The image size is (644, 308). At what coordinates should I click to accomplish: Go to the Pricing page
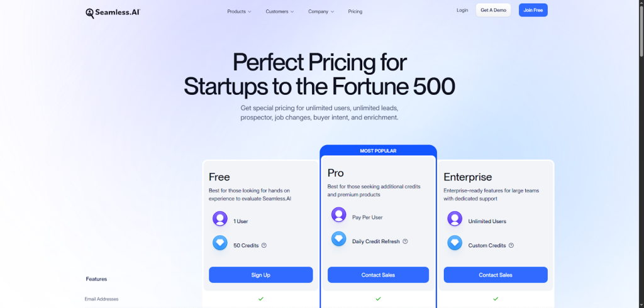355,11
